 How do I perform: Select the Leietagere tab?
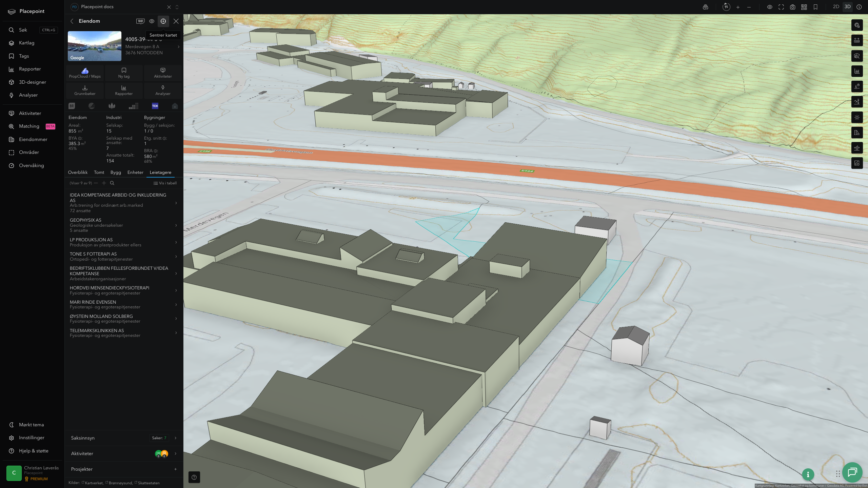click(160, 172)
